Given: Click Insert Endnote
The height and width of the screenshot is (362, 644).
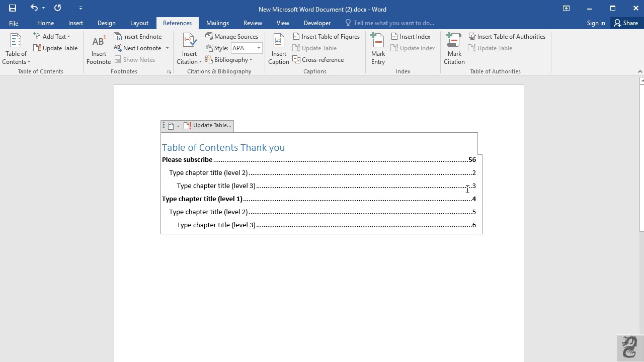Looking at the screenshot, I should click(x=137, y=37).
